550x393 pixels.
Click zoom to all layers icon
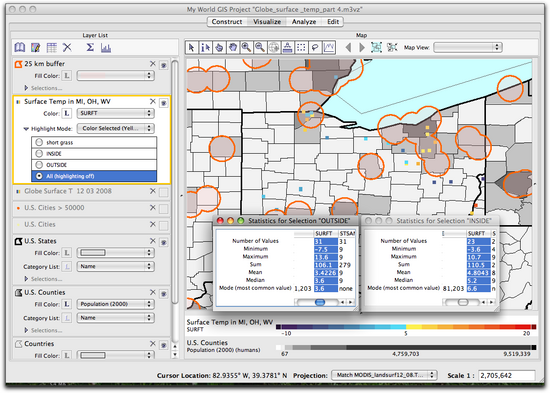377,47
